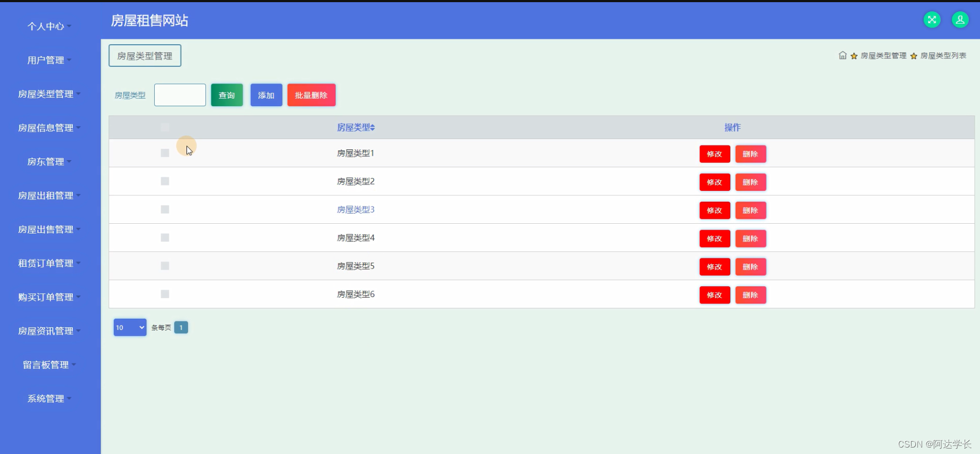Toggle the select-all checkbox in table header
This screenshot has width=980, height=454.
click(165, 127)
